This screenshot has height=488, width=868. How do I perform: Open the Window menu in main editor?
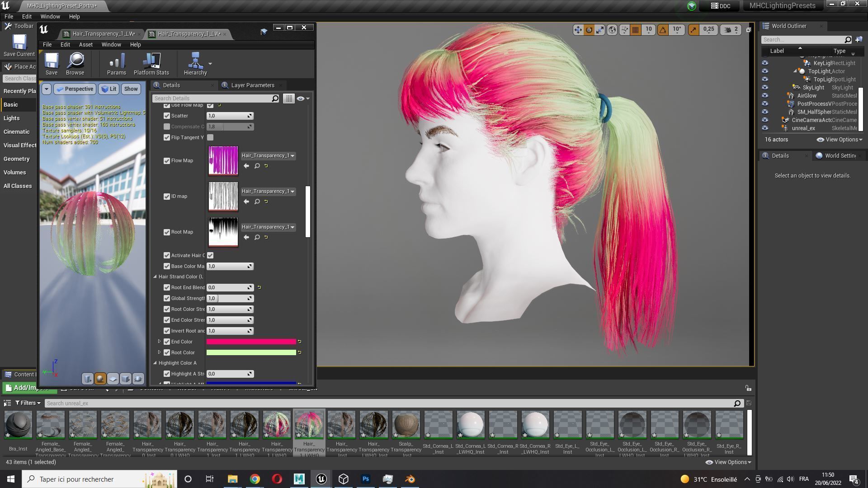(50, 17)
